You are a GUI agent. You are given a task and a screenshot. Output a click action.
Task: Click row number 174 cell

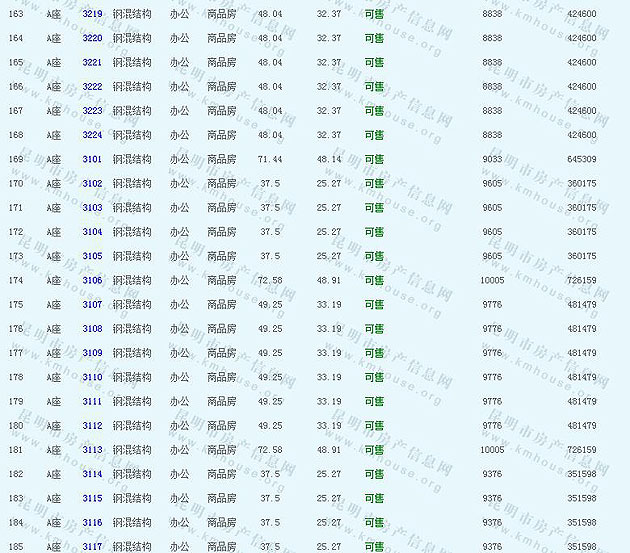coord(16,281)
